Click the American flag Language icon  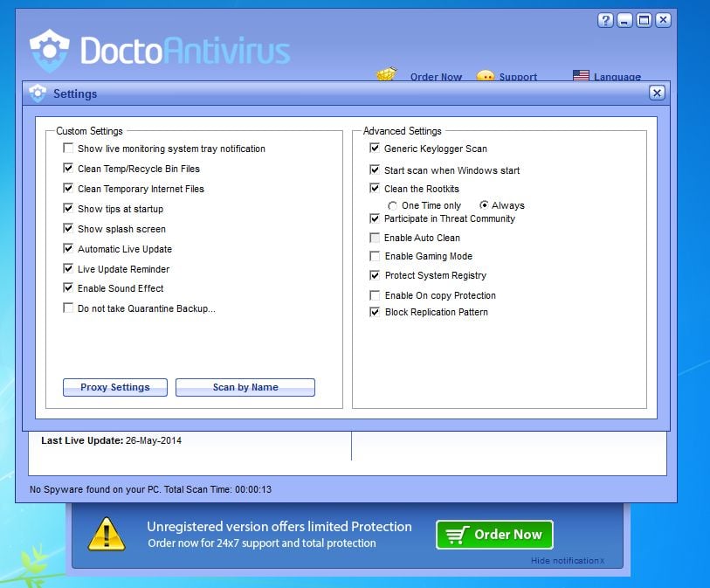pyautogui.click(x=581, y=75)
